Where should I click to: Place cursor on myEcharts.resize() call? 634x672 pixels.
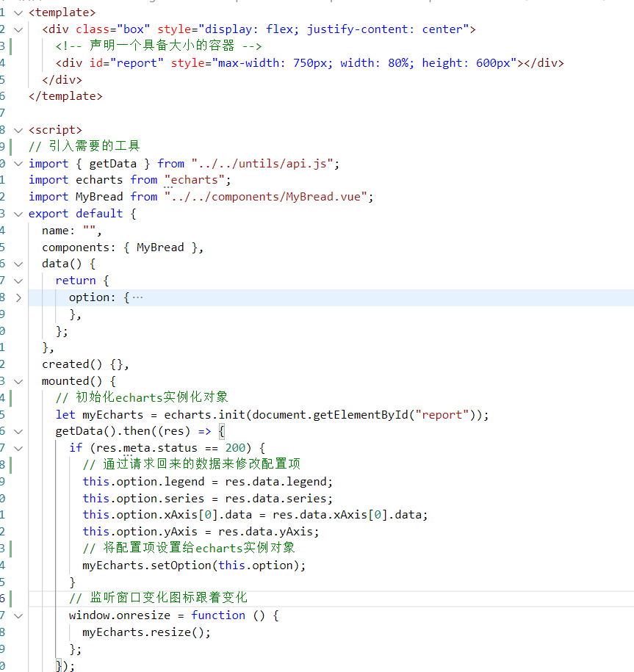[x=146, y=632]
